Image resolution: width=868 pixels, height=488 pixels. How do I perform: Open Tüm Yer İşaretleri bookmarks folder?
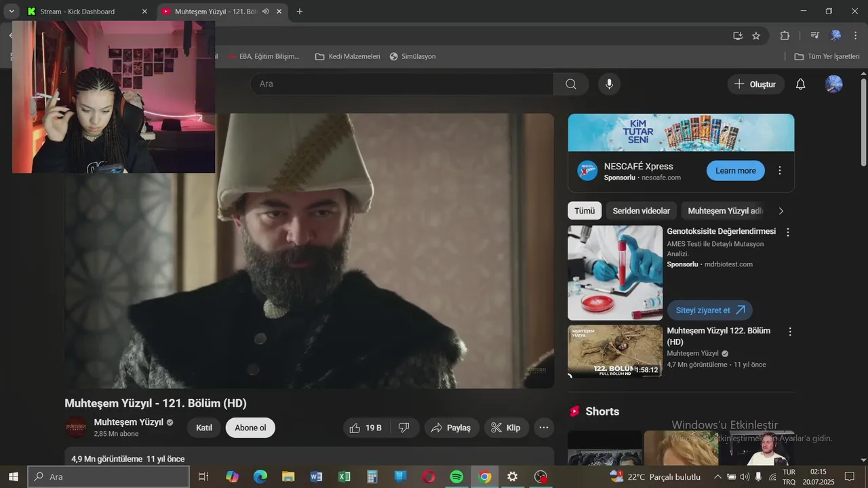(827, 56)
